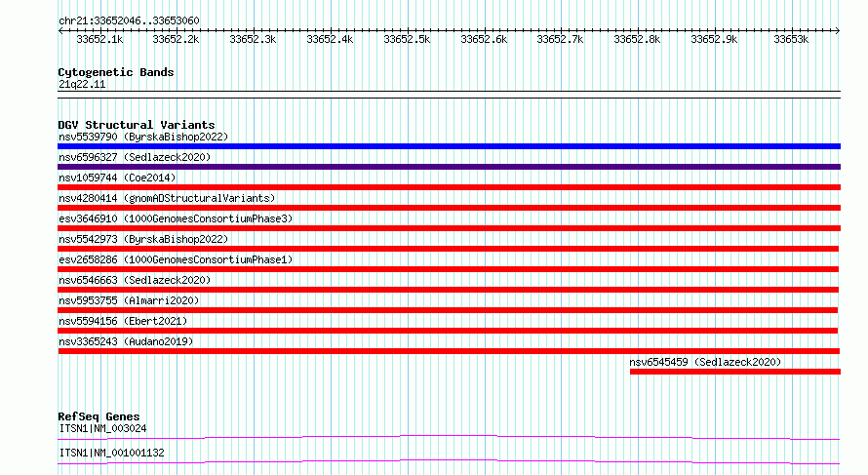The image size is (868, 475).
Task: Select red bar under esv2658286 label
Action: [449, 269]
